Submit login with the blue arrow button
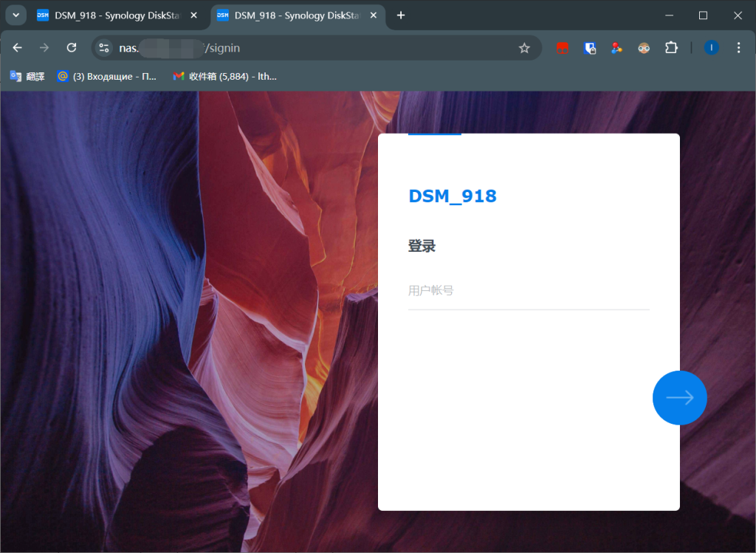756x553 pixels. [679, 397]
